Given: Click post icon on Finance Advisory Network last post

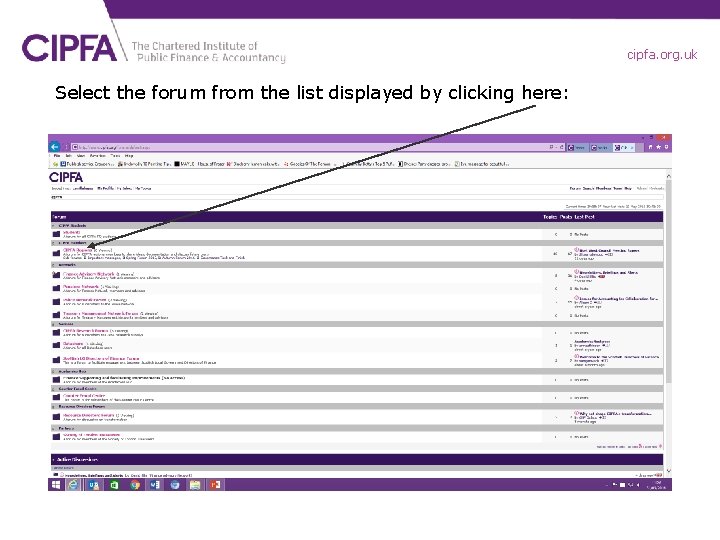Looking at the screenshot, I should (x=576, y=272).
